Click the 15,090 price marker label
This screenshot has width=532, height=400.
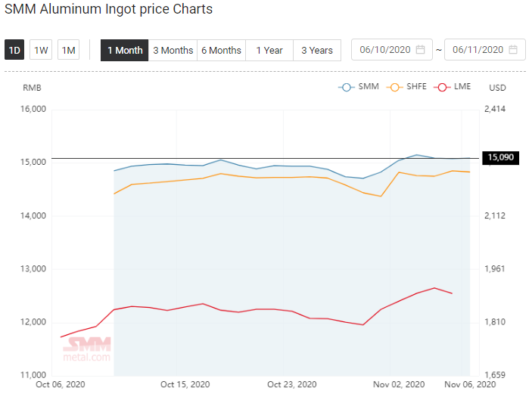coord(501,157)
